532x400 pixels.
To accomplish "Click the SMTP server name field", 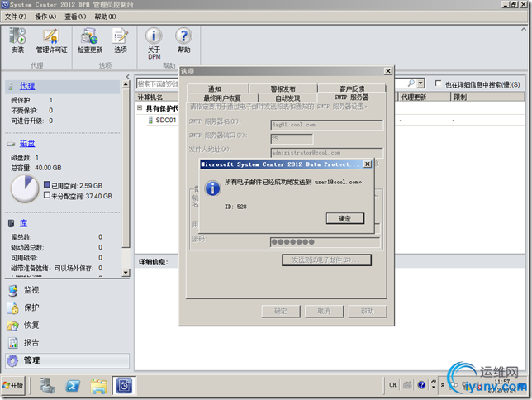I will coord(327,125).
